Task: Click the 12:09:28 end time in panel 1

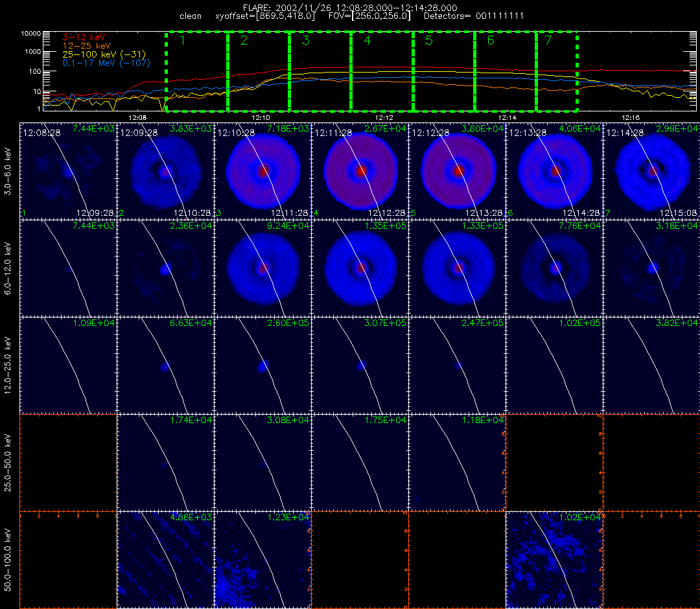Action: coord(95,213)
